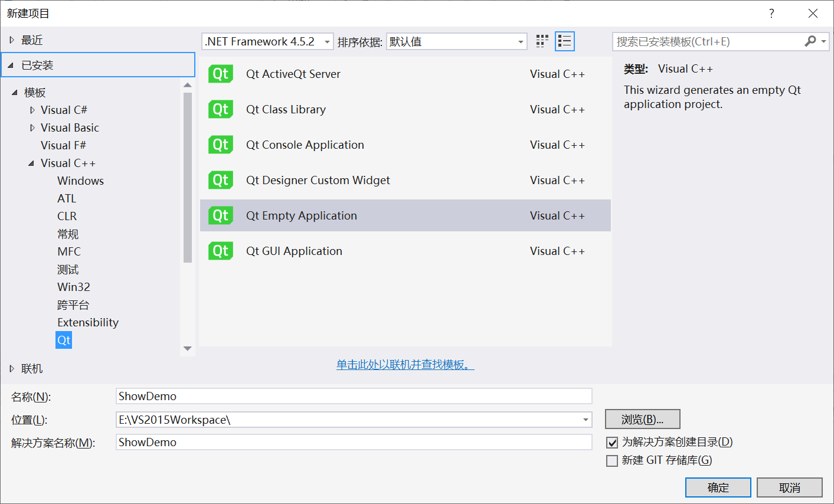834x504 pixels.
Task: Click the 浏览 browse button
Action: pyautogui.click(x=642, y=419)
